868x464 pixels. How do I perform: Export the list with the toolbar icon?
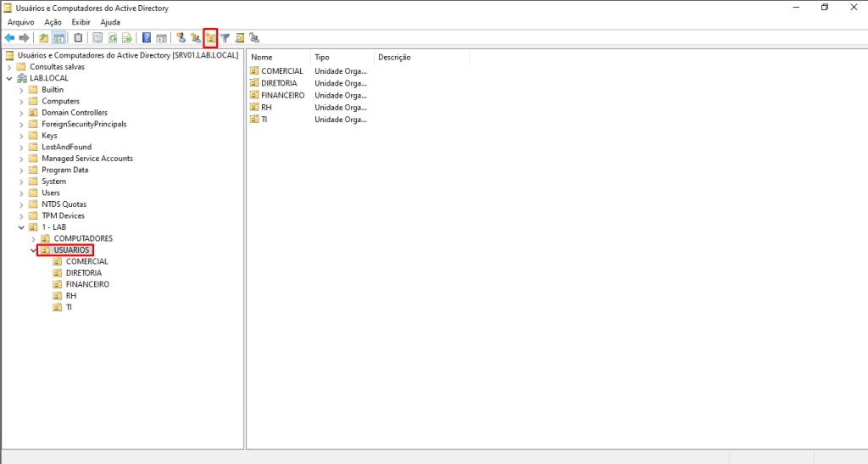click(x=127, y=37)
